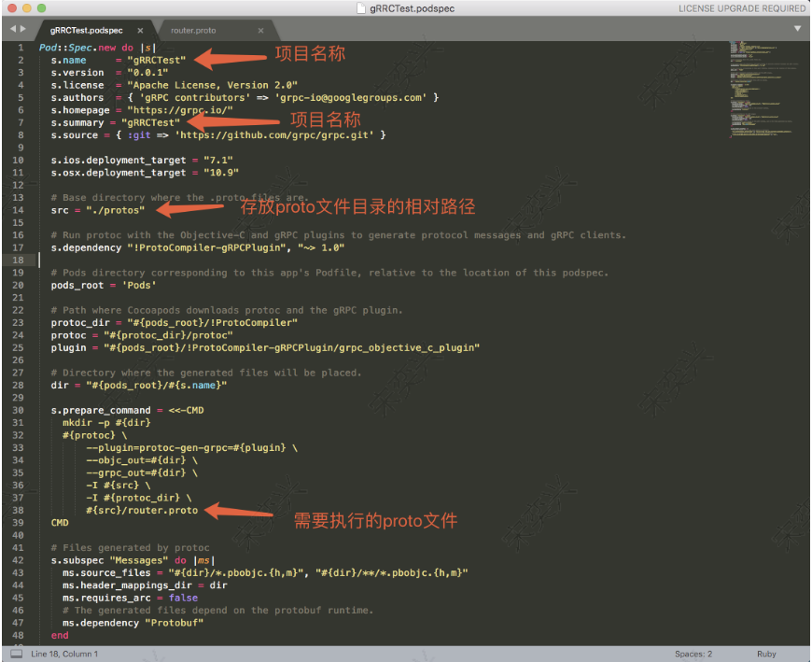The image size is (812, 662).
Task: Open the Ruby syntax selector
Action: tap(766, 654)
